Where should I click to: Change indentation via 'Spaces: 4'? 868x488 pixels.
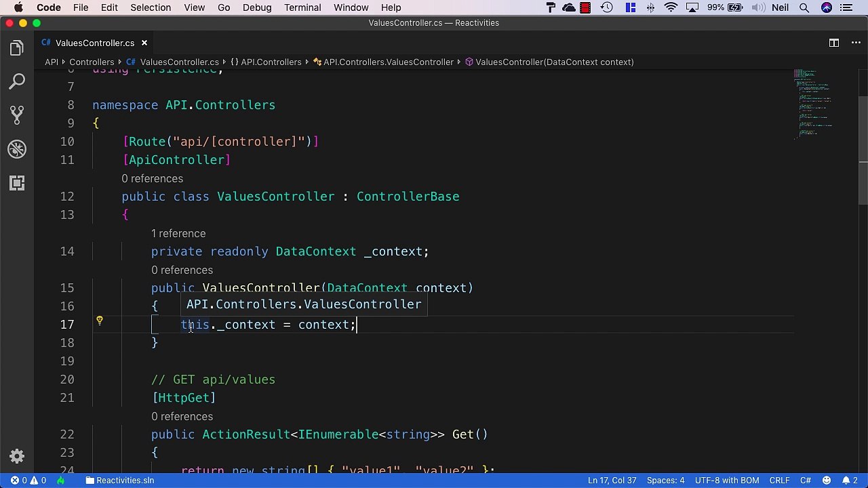coord(665,481)
